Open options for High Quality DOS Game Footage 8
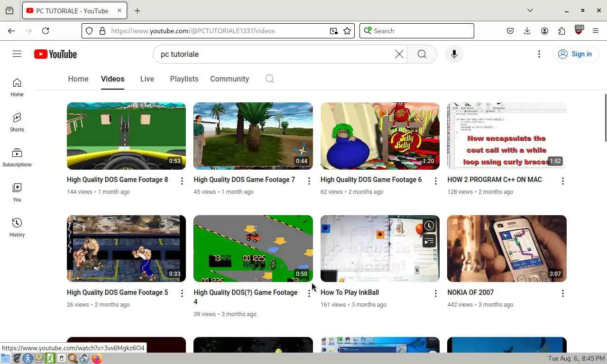 182,181
